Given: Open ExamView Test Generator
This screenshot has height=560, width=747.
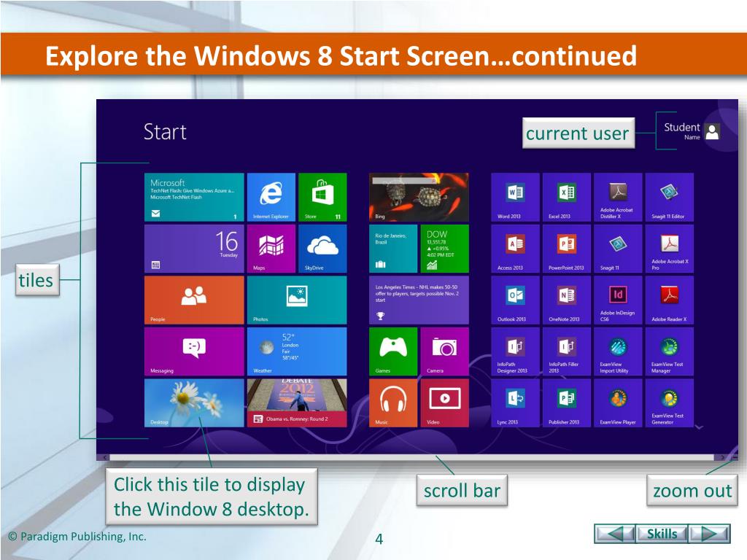Looking at the screenshot, I should pyautogui.click(x=670, y=402).
